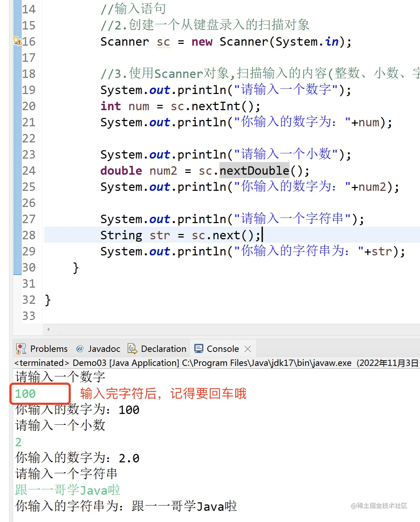Click the Problems tab icon
Viewport: 420px width, 522px height.
(21, 349)
